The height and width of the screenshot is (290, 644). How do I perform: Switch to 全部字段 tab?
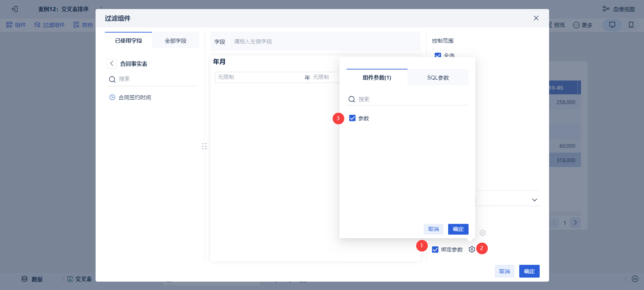click(175, 41)
